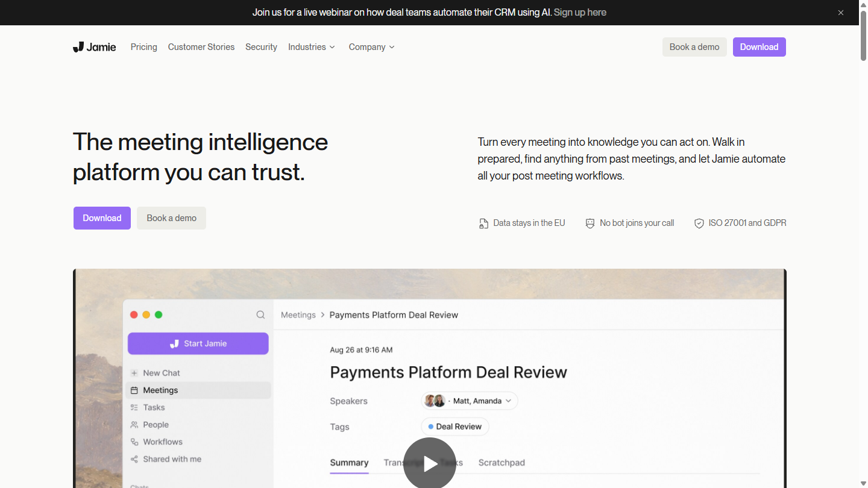
Task: Click the page's vertical scrollbar thumb
Action: [x=863, y=35]
